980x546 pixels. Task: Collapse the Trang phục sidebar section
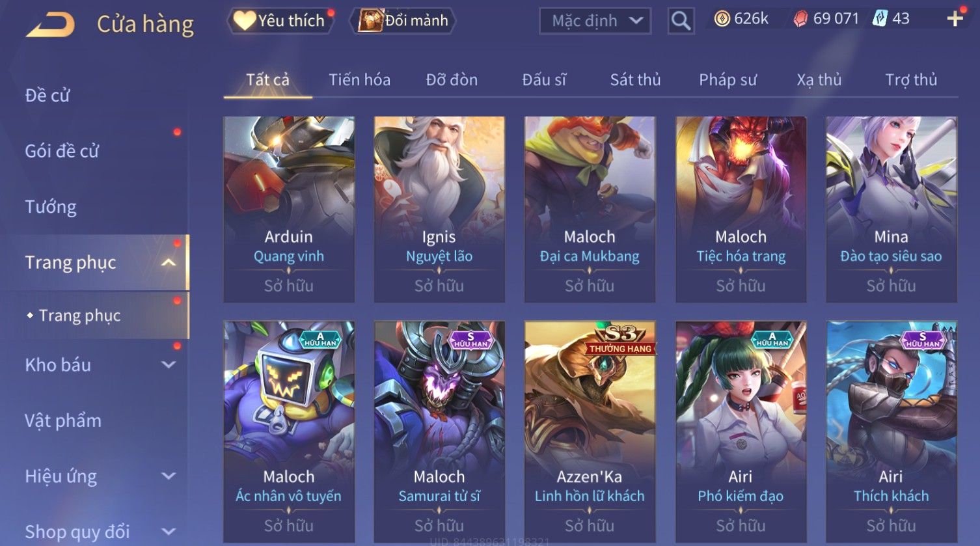click(169, 262)
